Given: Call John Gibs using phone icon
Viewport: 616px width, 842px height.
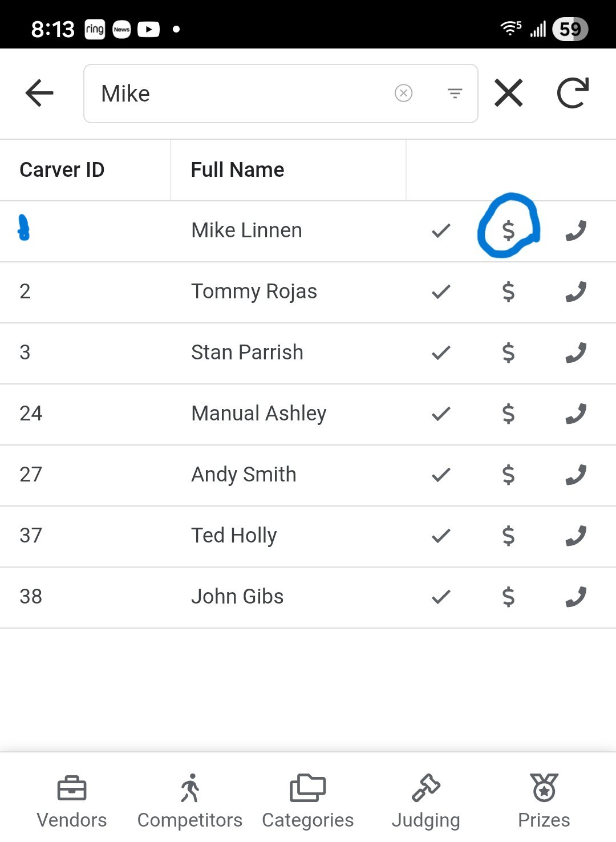Looking at the screenshot, I should pos(576,597).
